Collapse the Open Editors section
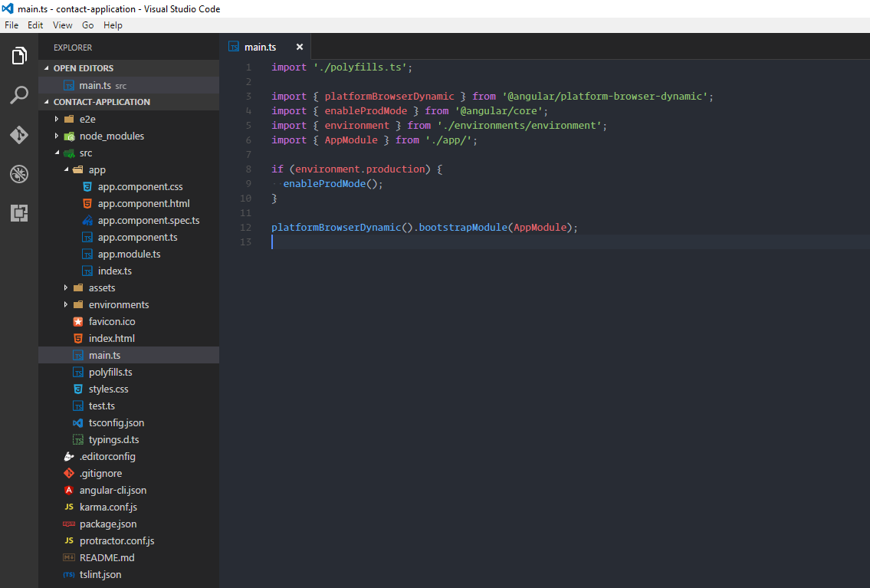Viewport: 870px width, 588px height. (x=84, y=68)
